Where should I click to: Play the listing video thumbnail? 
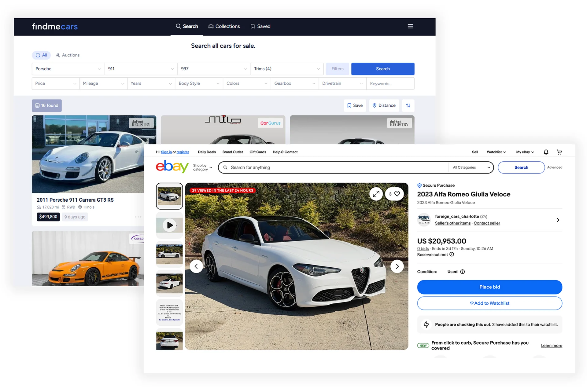coord(169,225)
